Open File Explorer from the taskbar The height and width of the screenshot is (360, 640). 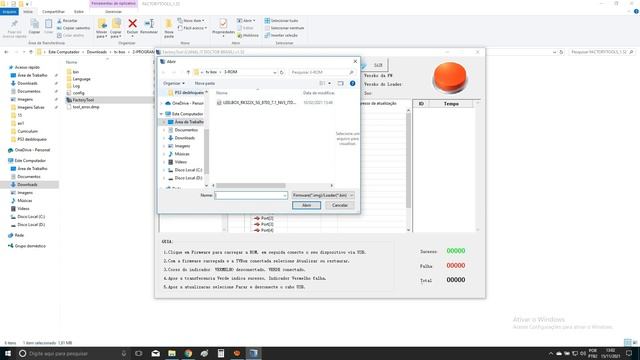pos(172,353)
